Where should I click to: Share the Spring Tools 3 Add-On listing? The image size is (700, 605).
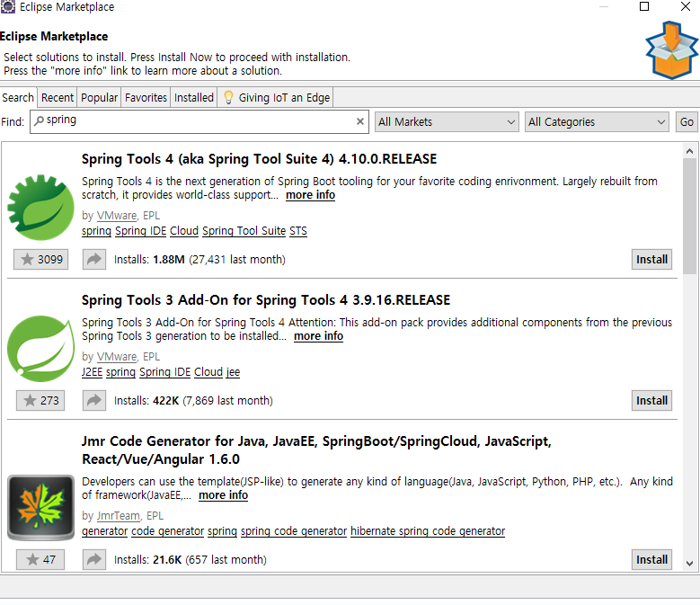pos(94,401)
